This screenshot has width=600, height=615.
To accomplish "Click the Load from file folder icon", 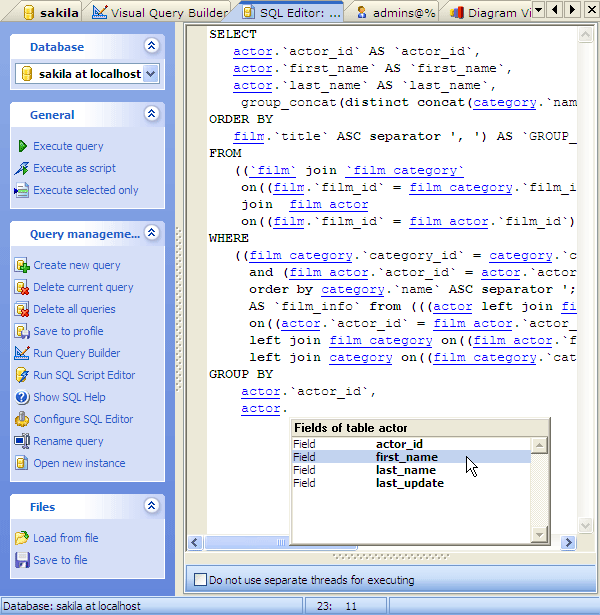I will point(22,538).
